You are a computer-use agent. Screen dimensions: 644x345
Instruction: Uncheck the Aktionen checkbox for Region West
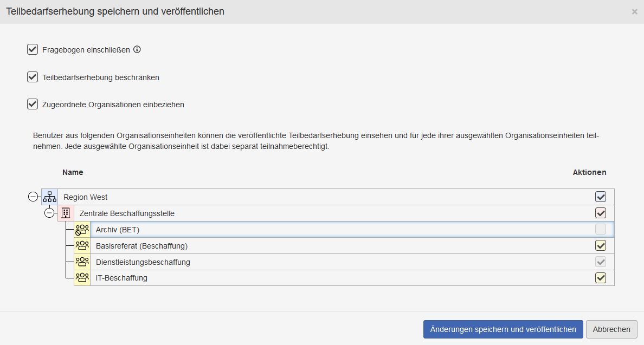pos(601,196)
